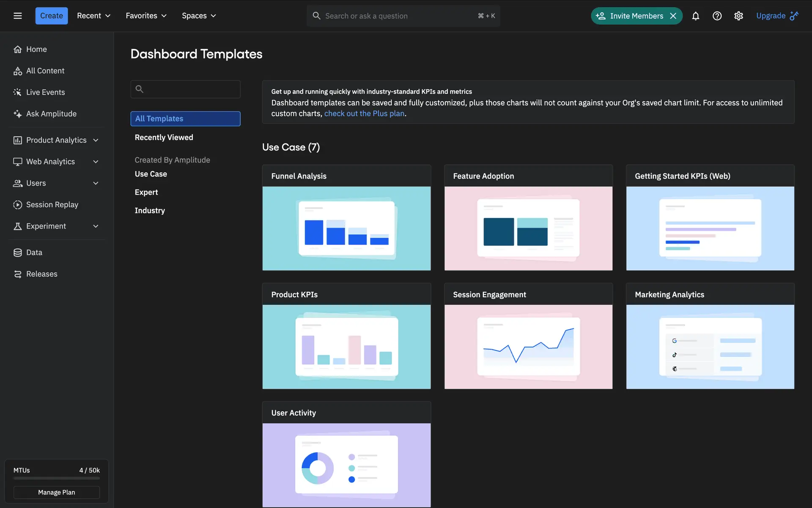
Task: Open Ask Amplitude sparkle icon
Action: 17,114
